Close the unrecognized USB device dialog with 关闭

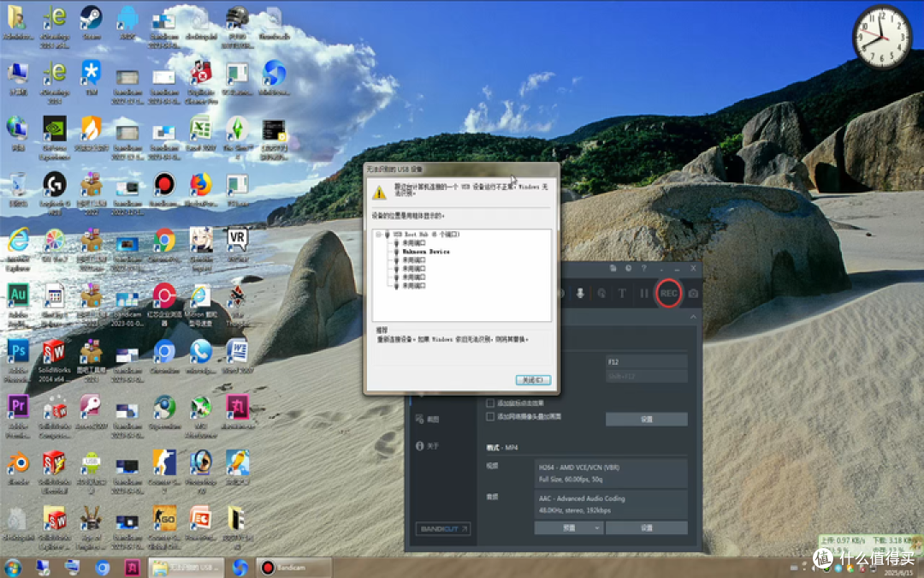[533, 380]
